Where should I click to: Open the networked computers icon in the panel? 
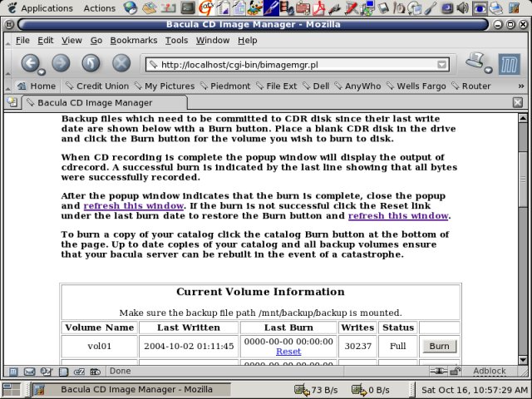tap(367, 7)
